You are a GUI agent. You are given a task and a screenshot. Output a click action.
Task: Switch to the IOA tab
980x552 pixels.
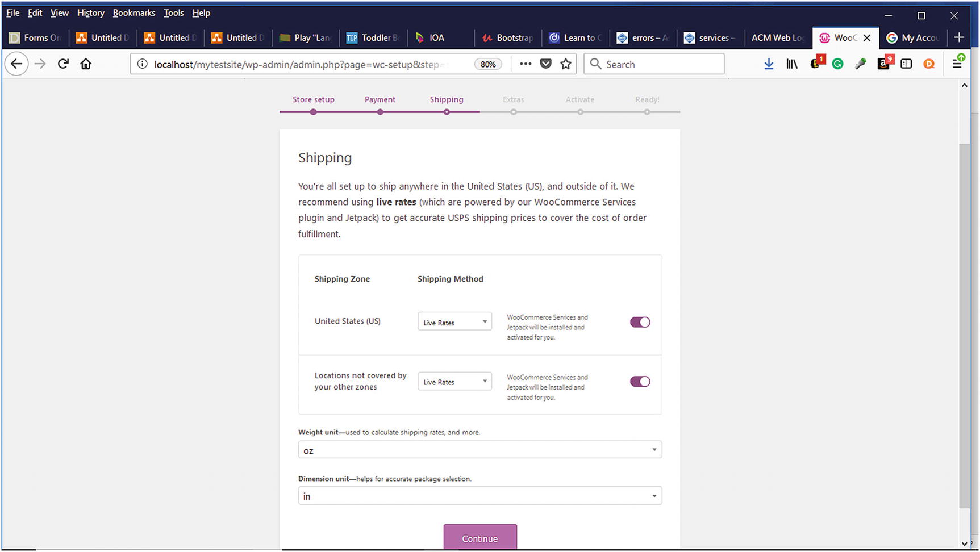[441, 38]
